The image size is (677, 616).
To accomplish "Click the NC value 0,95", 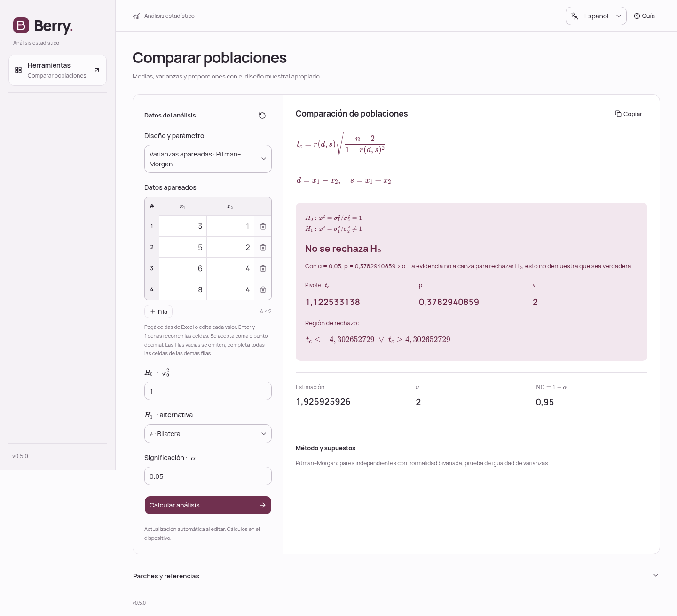I will [545, 402].
